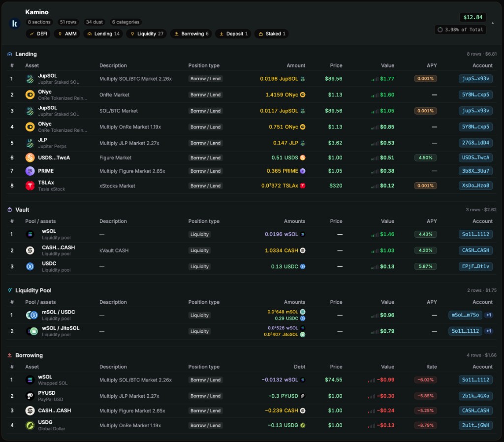Click value bars icon beside $1.77
504x442 pixels.
tap(375, 79)
